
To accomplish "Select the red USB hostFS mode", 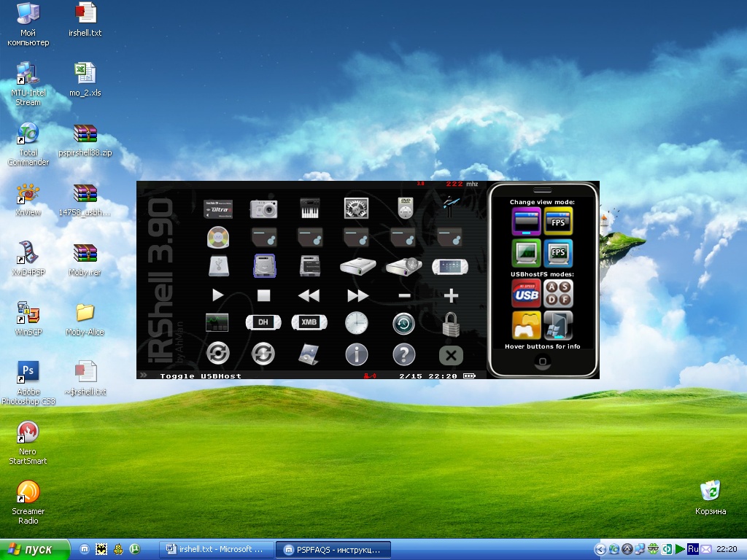I will 526,294.
